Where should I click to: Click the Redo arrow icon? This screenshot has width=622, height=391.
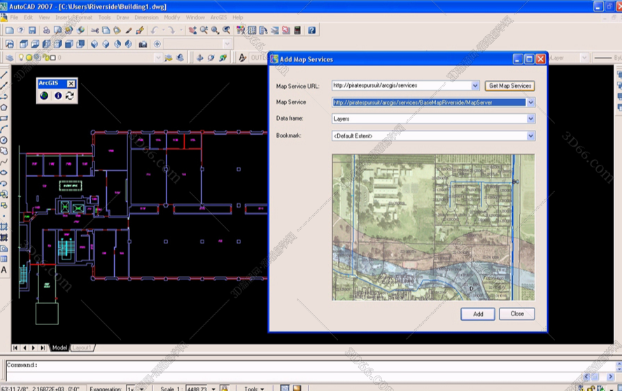tap(171, 30)
